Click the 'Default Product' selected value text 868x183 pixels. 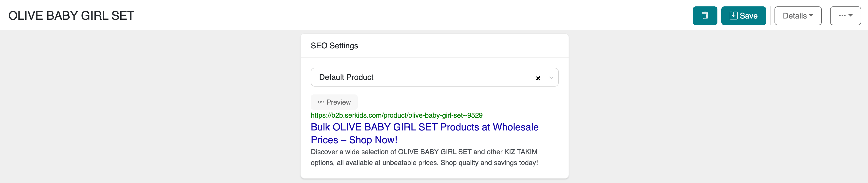point(346,77)
